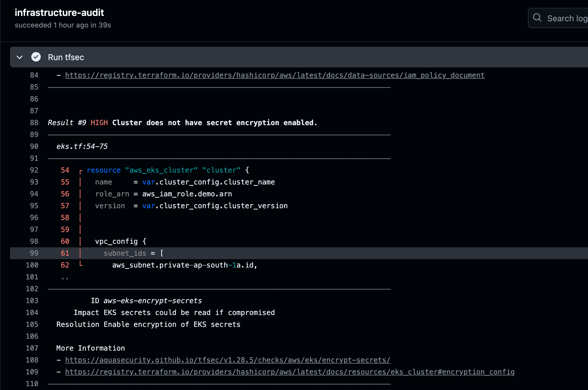
Task: Click the Run tfsec success checkmark icon
Action: click(x=36, y=57)
